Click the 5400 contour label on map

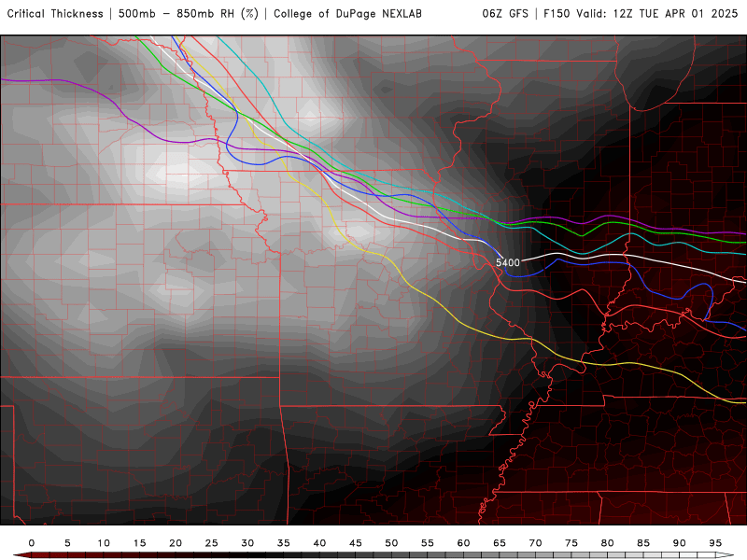507,263
